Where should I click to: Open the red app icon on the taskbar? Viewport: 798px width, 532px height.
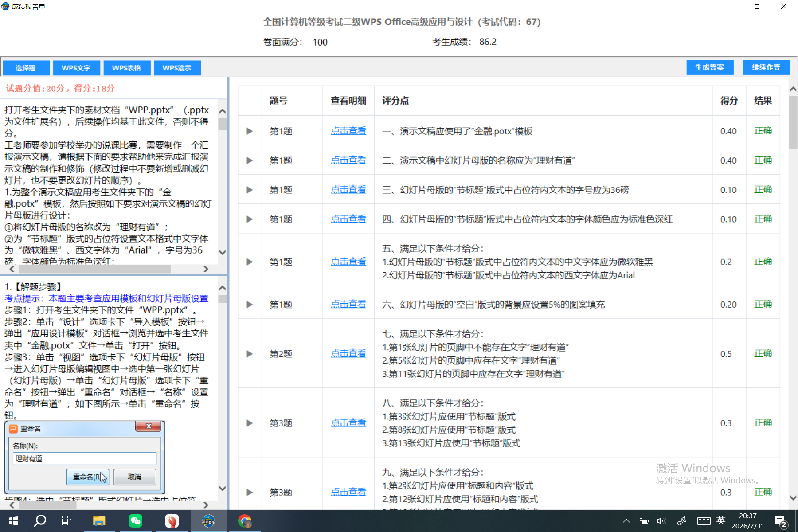172,521
